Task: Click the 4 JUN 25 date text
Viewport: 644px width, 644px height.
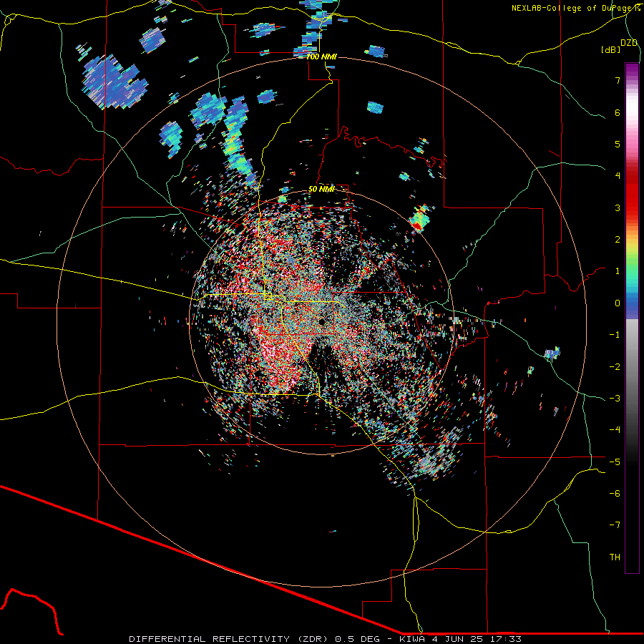Action: pos(457,639)
